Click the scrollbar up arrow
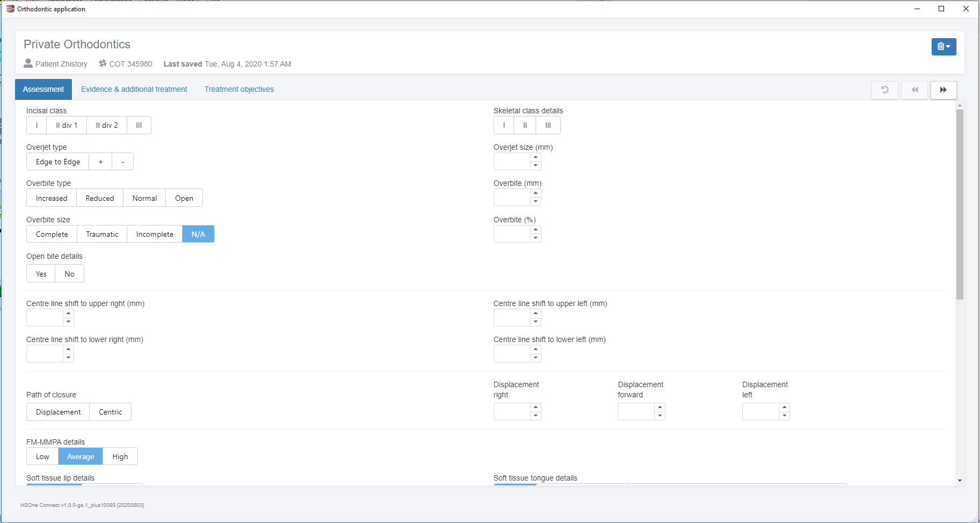 960,105
